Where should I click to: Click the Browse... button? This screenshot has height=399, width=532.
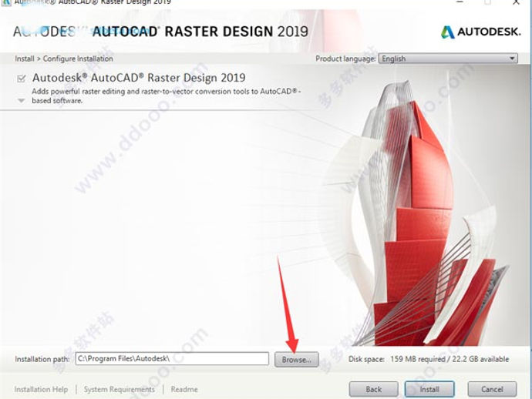[296, 360]
